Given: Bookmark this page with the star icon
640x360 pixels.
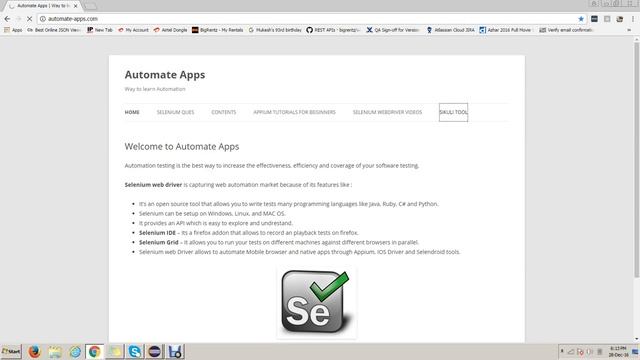Looking at the screenshot, I should pyautogui.click(x=581, y=19).
